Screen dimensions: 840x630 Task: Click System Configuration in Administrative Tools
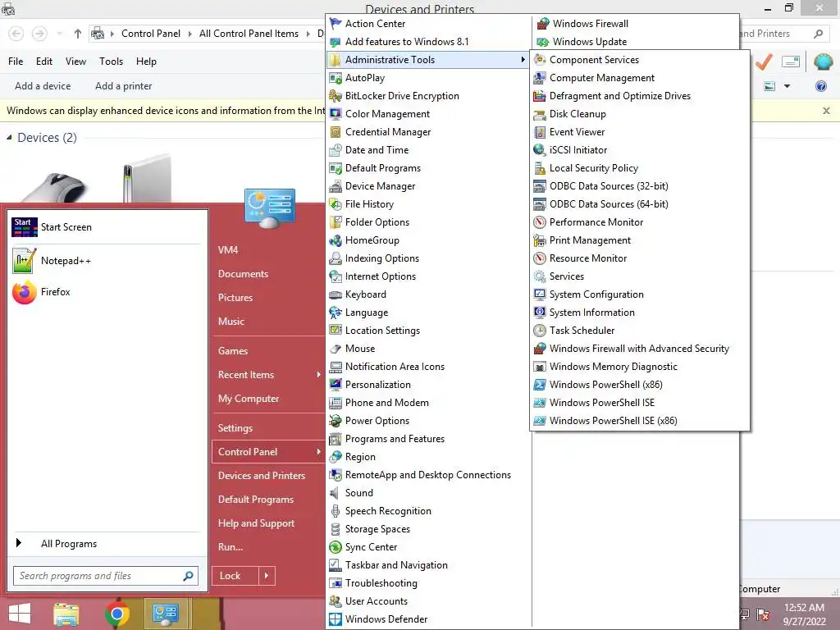596,294
